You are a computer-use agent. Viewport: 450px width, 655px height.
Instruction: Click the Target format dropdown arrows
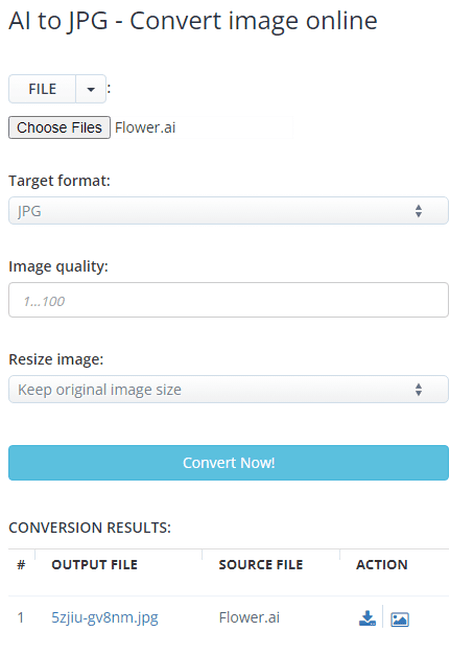(418, 211)
